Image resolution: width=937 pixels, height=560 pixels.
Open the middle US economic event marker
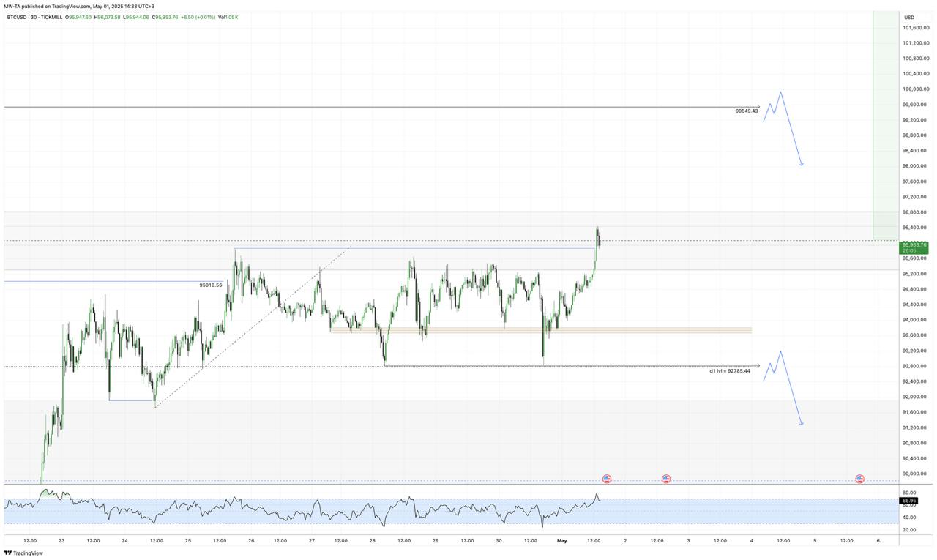point(666,479)
